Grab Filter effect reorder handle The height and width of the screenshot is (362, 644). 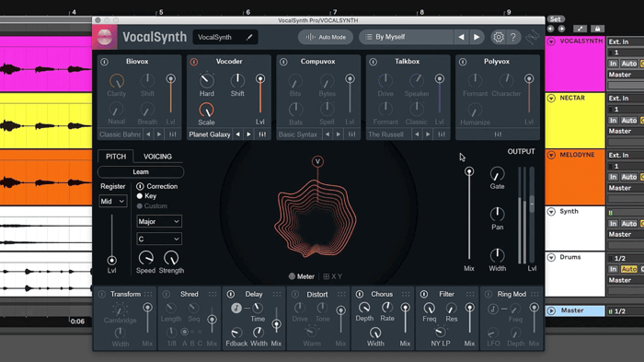[470, 294]
